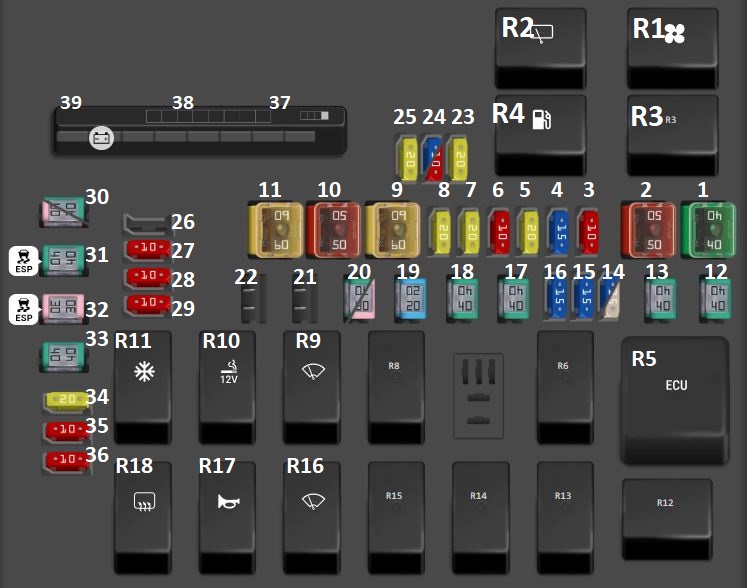Click the windshield wiper icon on relay R2

coord(542,33)
